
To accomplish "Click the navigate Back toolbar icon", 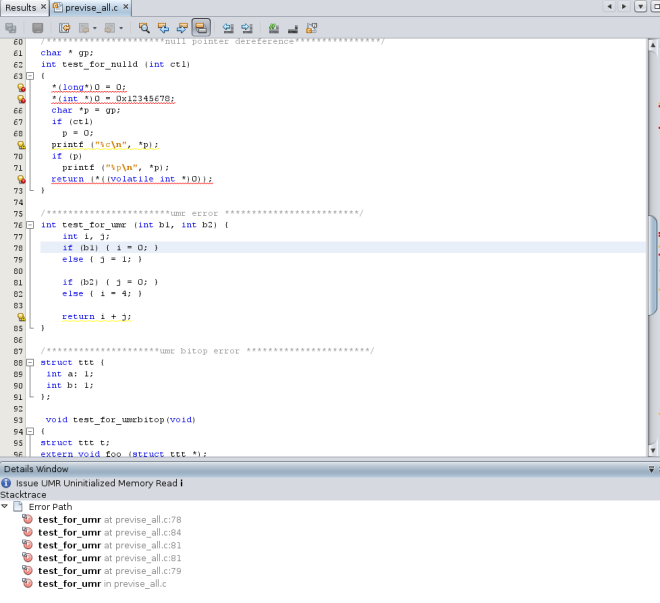I will pos(84,28).
